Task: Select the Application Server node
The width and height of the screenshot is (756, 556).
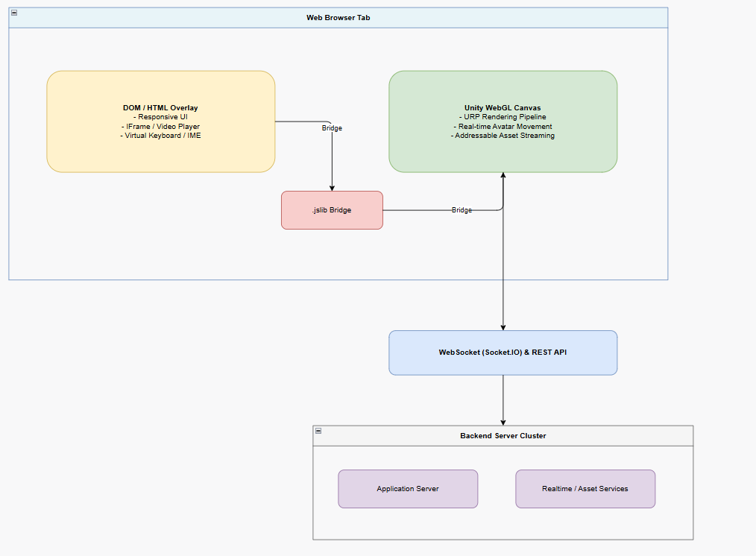Action: 408,488
